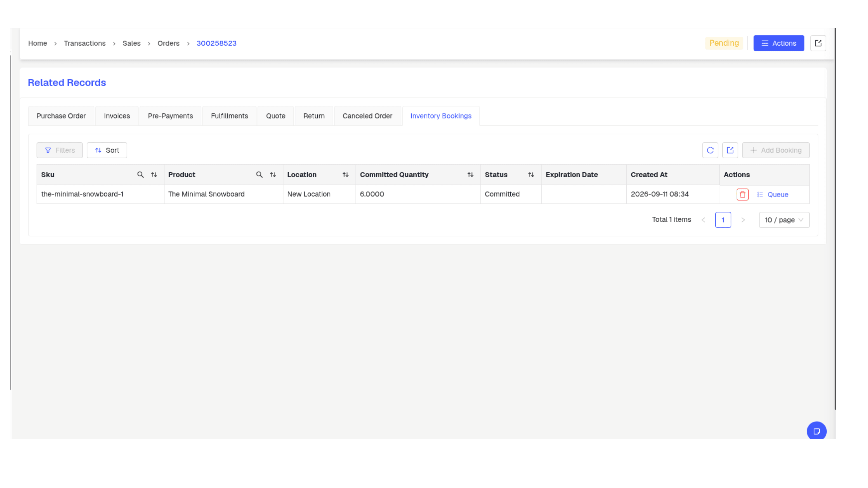Sort by Status using the header arrows

pos(531,174)
